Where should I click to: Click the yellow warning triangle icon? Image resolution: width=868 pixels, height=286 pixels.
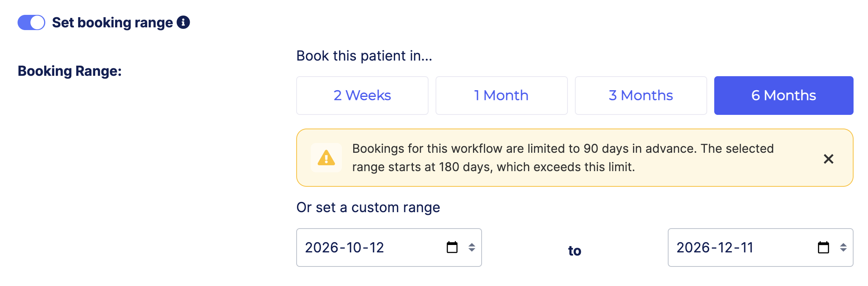click(x=326, y=158)
